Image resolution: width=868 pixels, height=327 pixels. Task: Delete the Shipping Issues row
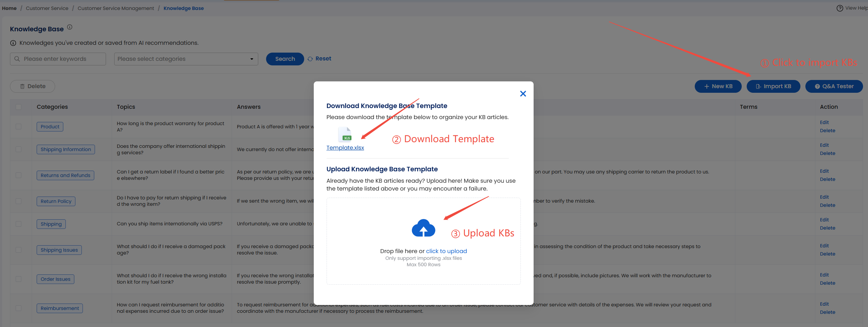point(827,254)
